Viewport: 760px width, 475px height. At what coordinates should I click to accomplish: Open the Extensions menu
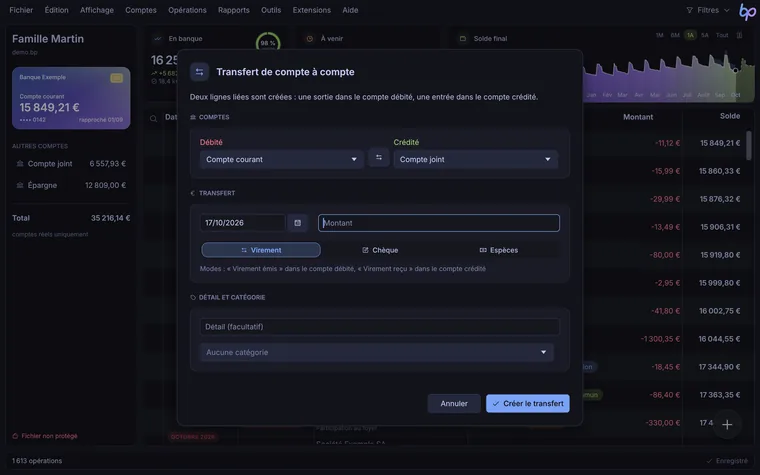tap(311, 10)
